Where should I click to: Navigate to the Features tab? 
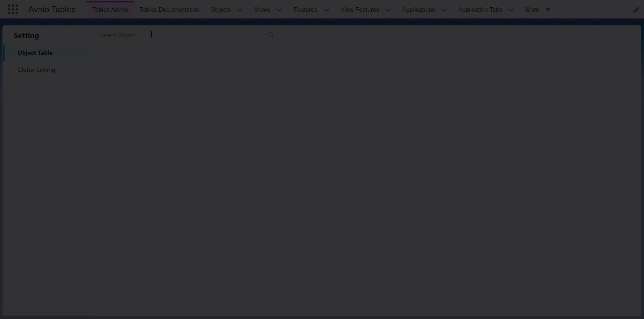click(x=305, y=10)
